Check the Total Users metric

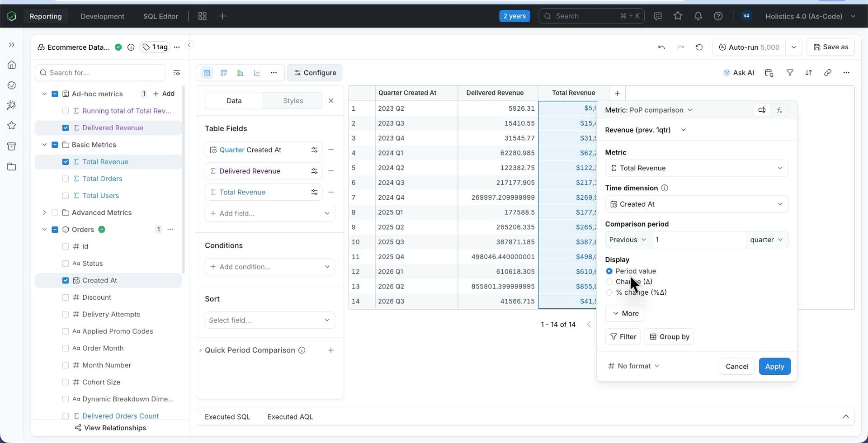pyautogui.click(x=66, y=196)
